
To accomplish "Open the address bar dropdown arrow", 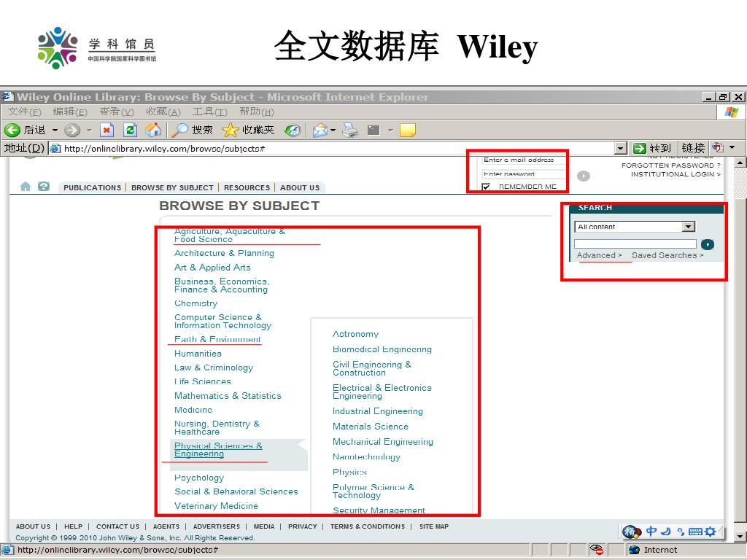I will pos(620,149).
